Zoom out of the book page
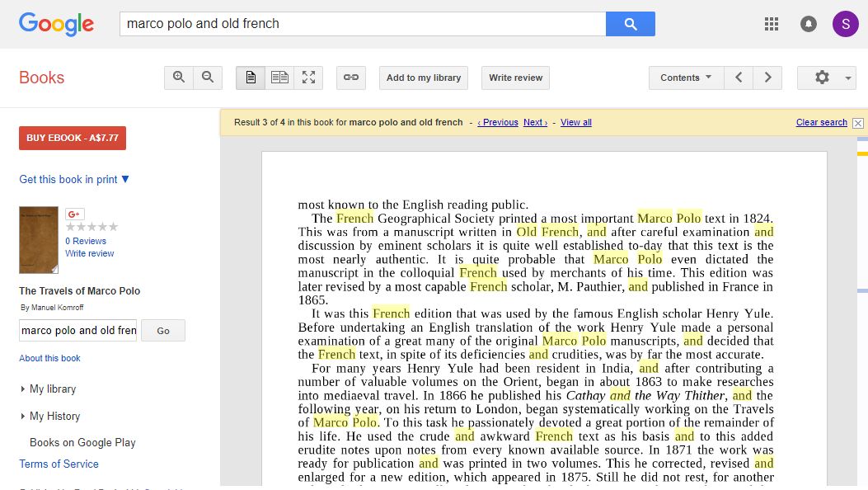Viewport: 868px width, 490px height. pyautogui.click(x=208, y=78)
